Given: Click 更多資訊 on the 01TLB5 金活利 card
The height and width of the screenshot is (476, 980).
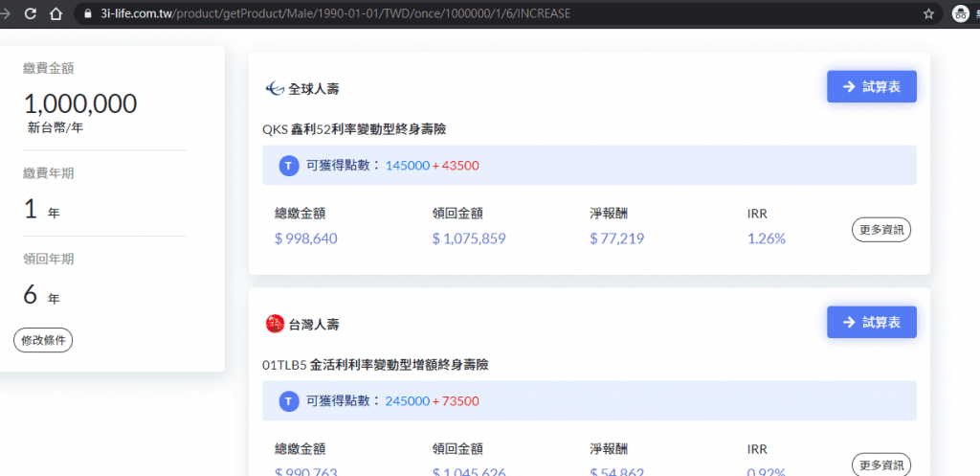Looking at the screenshot, I should 881,465.
